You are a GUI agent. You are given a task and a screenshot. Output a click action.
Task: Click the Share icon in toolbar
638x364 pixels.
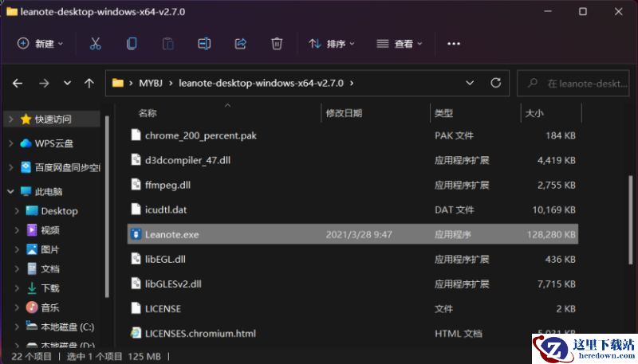coord(241,44)
